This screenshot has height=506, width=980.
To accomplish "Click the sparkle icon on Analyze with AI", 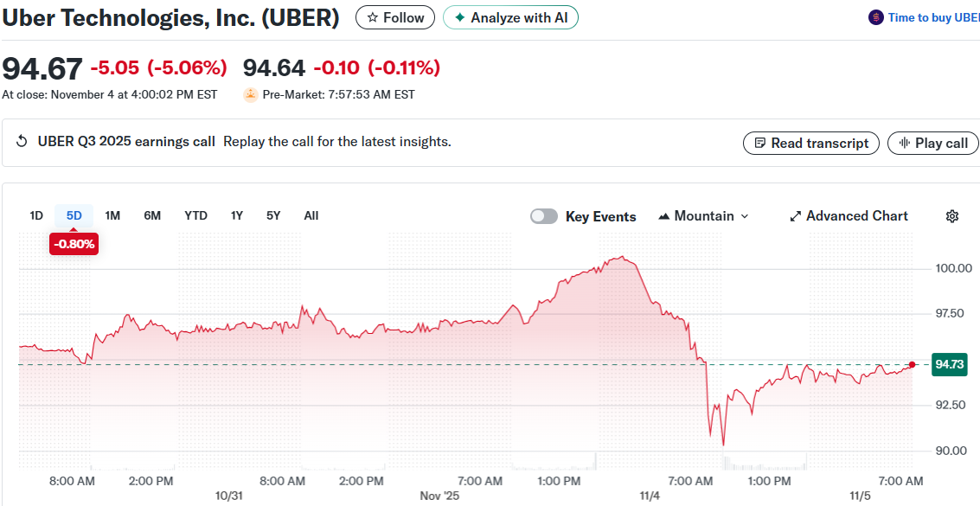I will pyautogui.click(x=460, y=17).
